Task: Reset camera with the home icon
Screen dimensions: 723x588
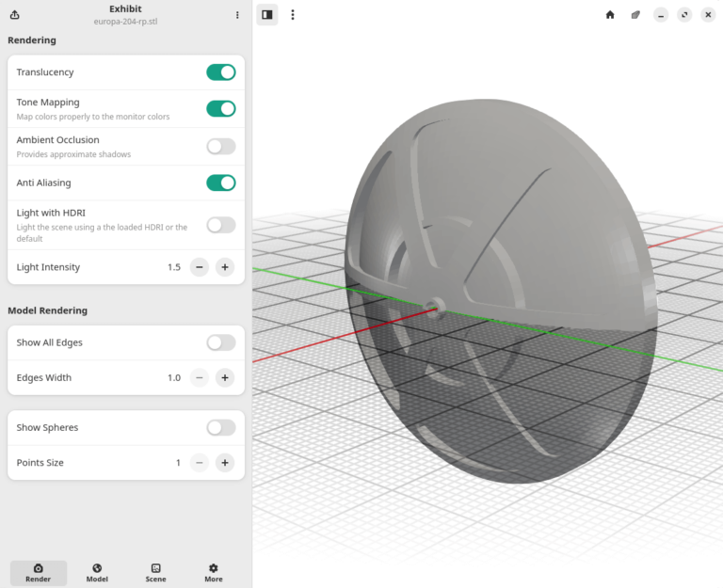Action: (x=610, y=15)
